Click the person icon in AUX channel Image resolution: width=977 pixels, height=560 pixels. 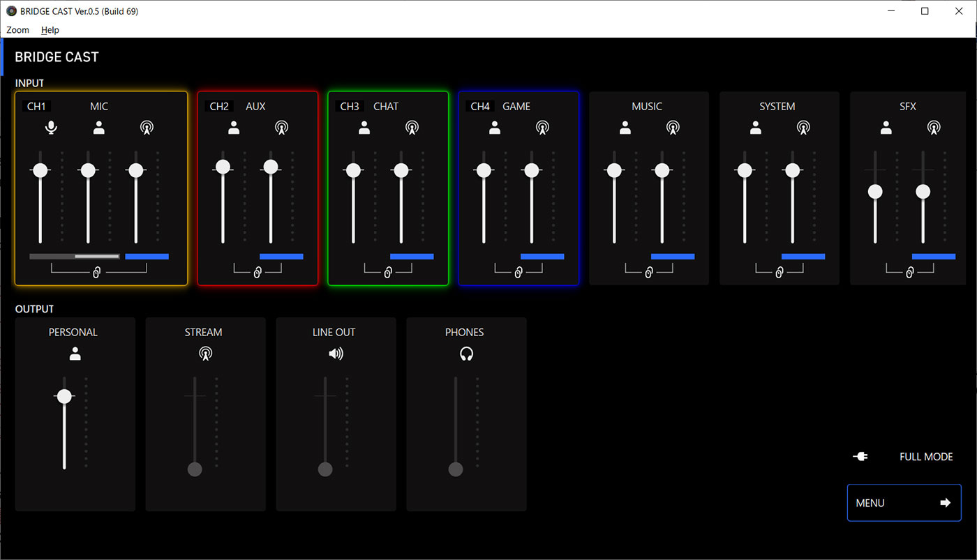point(234,128)
